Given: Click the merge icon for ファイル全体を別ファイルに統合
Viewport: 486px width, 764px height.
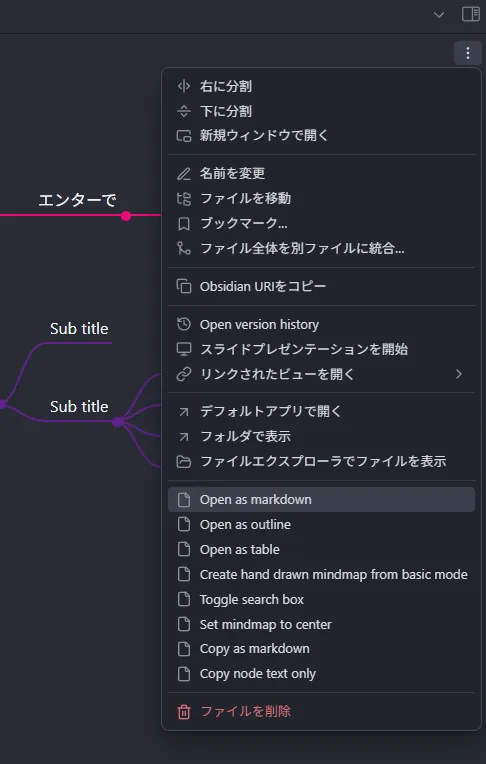Looking at the screenshot, I should coord(184,248).
